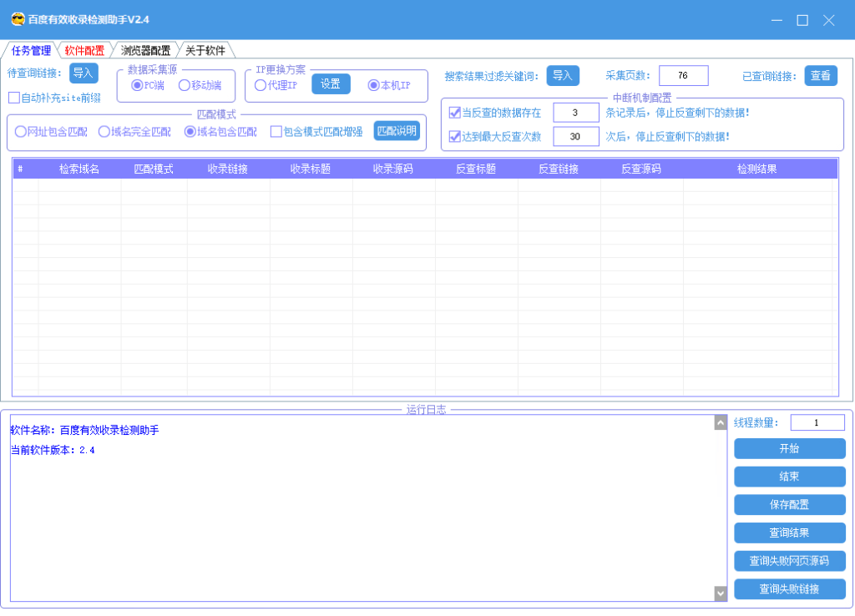Viewport: 855px width, 616px height.
Task: Import links with 待查询链接 导入 button
Action: pyautogui.click(x=83, y=73)
